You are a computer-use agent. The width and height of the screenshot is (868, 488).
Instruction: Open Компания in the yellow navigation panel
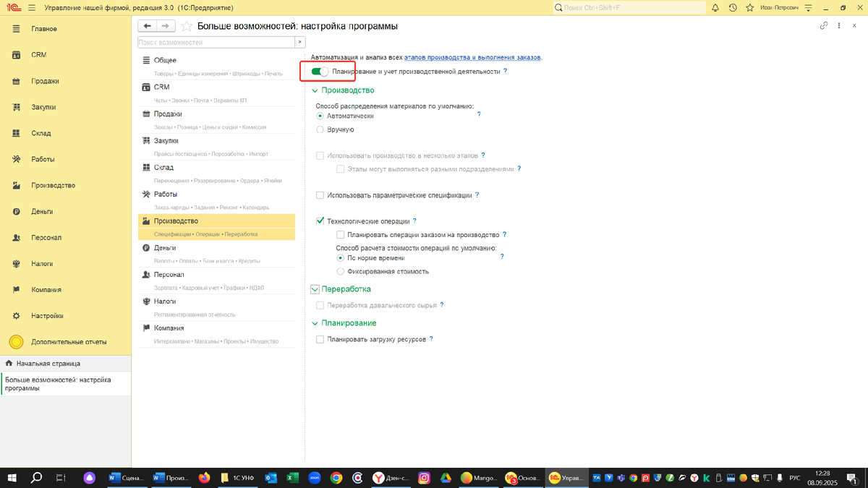[46, 289]
